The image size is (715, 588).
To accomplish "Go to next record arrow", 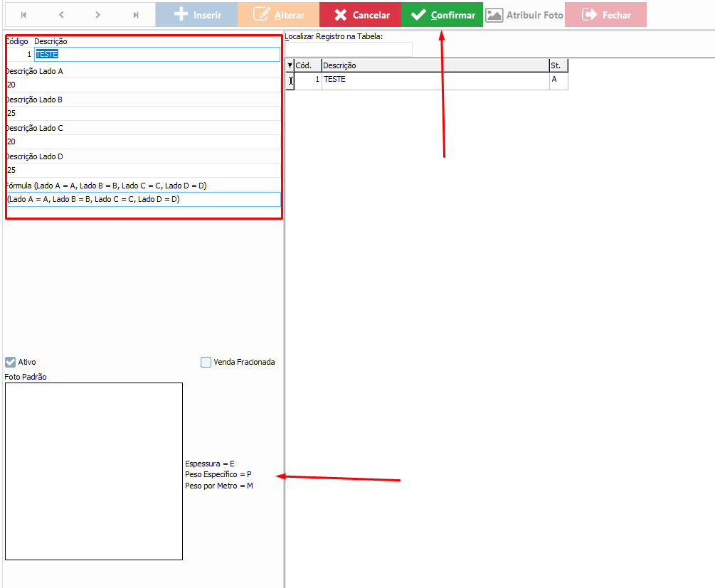I will 98,15.
